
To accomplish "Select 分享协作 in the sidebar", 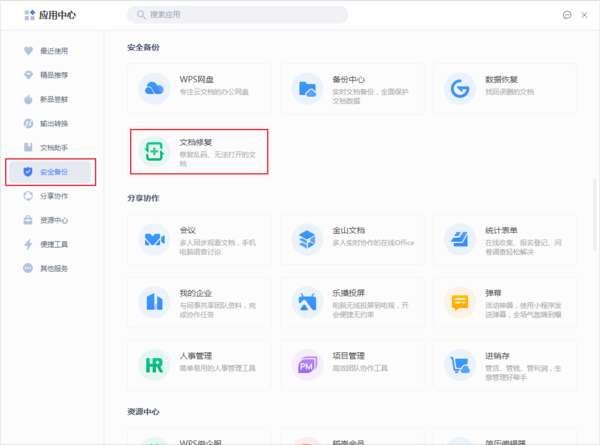I will click(53, 196).
